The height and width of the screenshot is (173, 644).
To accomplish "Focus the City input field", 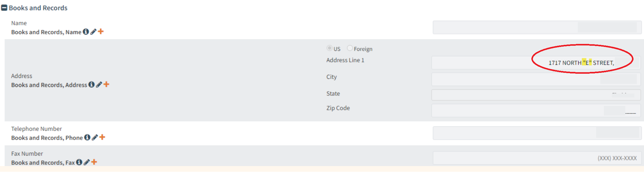I will tap(536, 79).
